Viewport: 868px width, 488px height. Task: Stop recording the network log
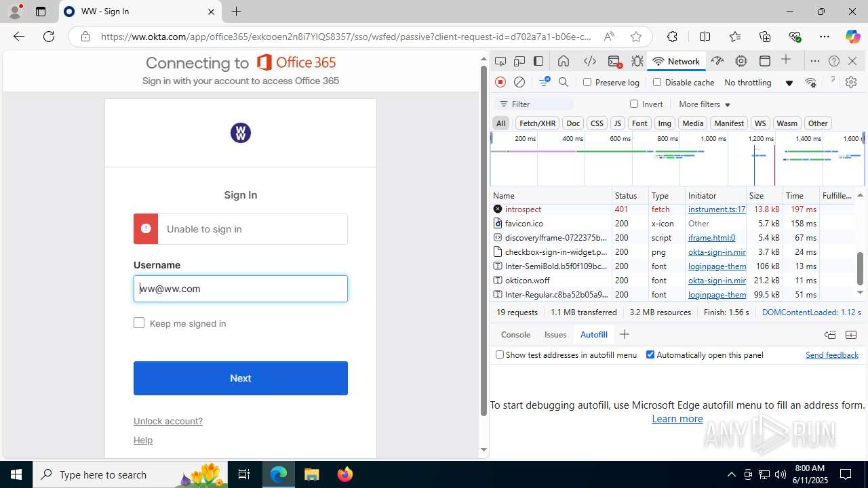pos(500,82)
